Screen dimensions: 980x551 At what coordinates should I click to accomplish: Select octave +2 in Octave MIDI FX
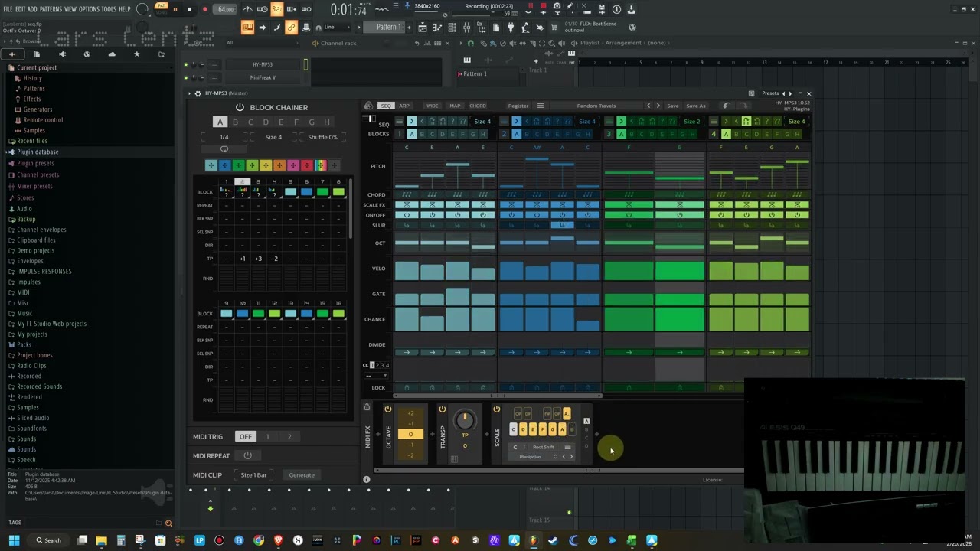pos(410,413)
